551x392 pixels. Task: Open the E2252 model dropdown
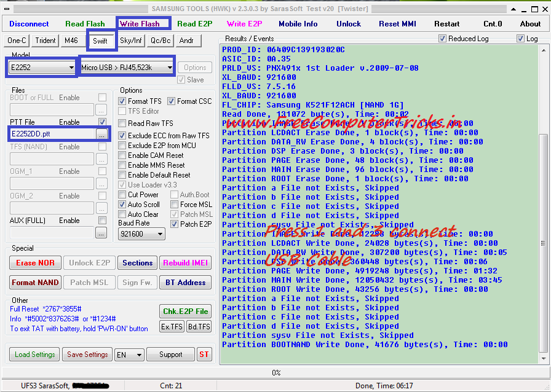(x=42, y=68)
